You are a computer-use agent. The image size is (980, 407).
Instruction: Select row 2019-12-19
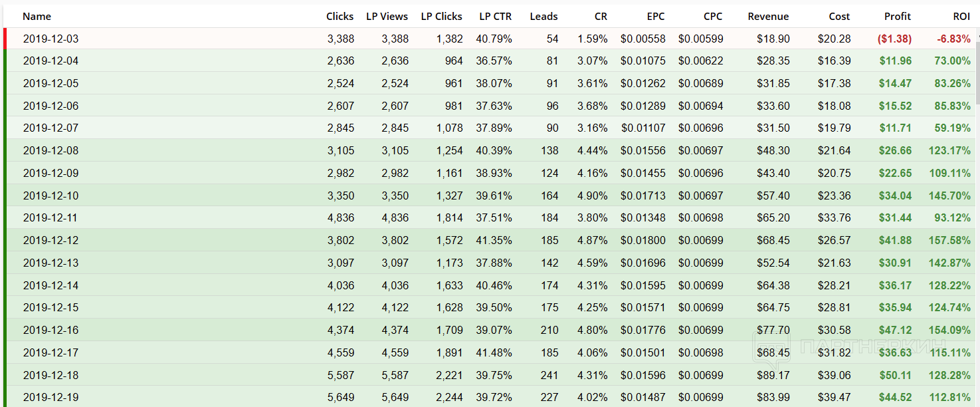pos(490,397)
